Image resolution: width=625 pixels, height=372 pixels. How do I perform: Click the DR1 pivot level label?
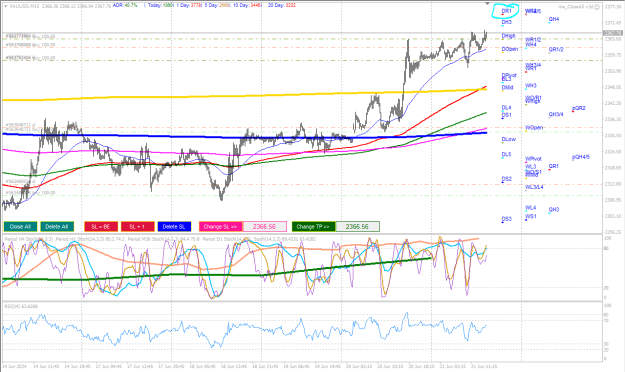(506, 11)
